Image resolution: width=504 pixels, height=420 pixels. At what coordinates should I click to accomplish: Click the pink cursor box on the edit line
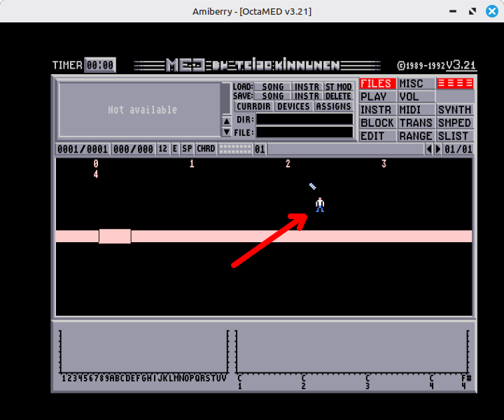point(115,236)
